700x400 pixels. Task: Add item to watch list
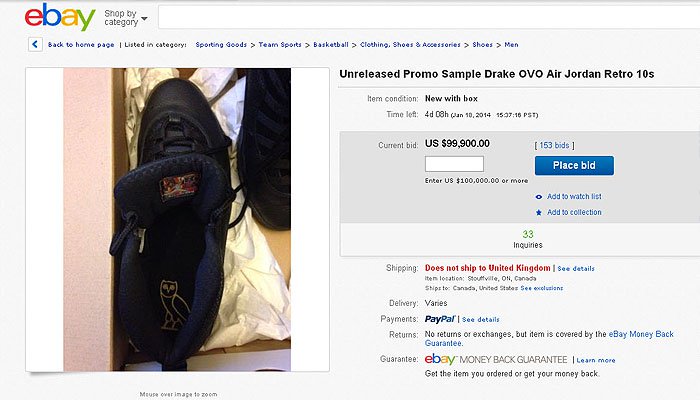tap(574, 196)
